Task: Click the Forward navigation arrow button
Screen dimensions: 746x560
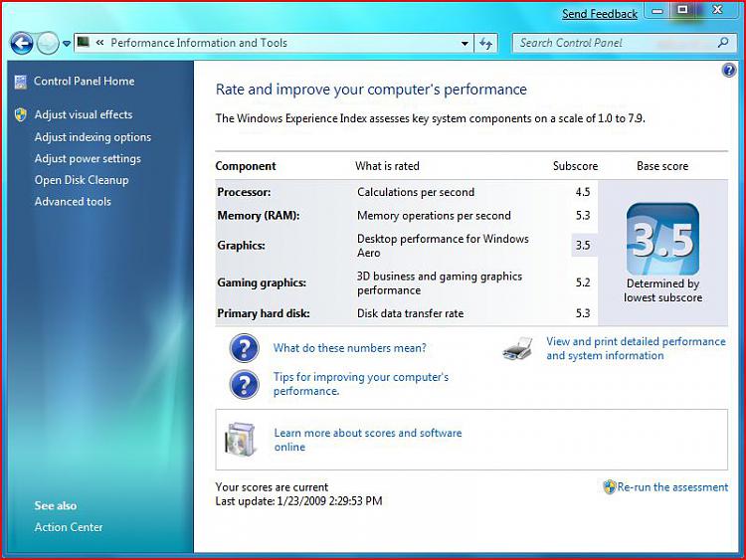Action: pos(48,44)
